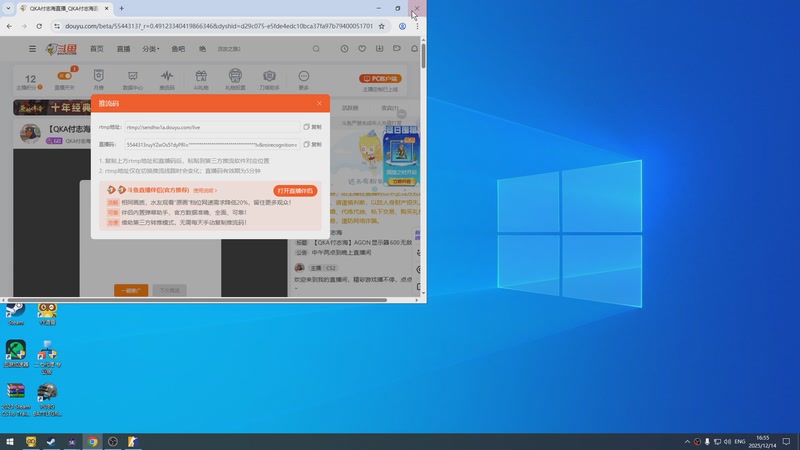
Task: Open a new Chrome tab
Action: 121,8
